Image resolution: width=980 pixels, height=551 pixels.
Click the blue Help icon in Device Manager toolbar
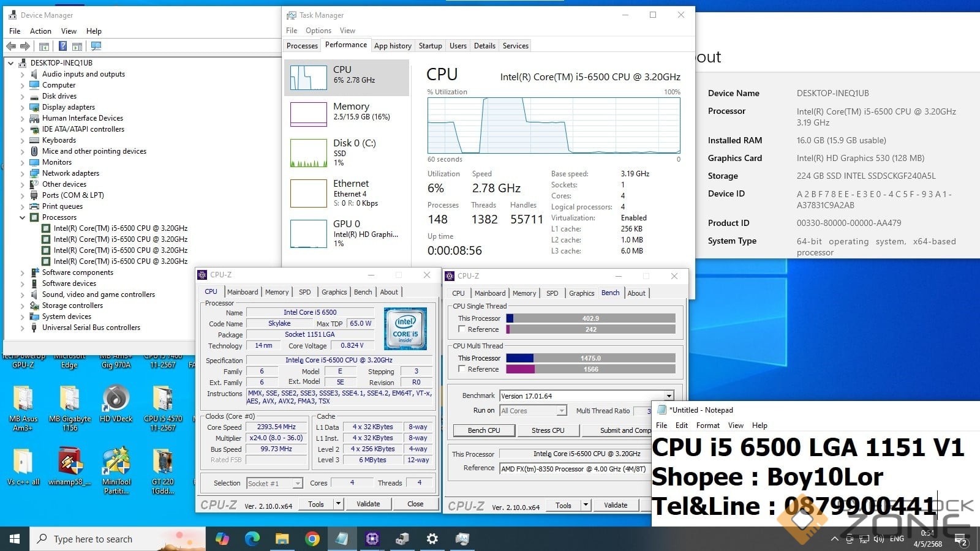(62, 46)
